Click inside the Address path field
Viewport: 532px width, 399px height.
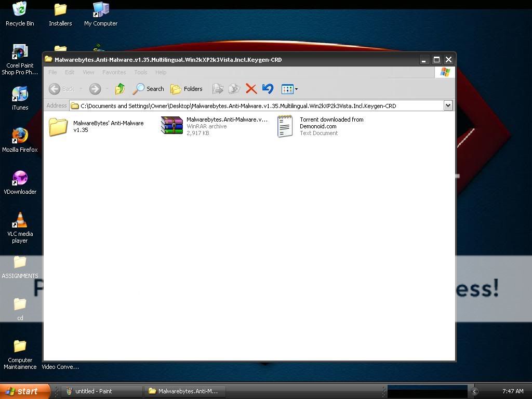pos(257,105)
